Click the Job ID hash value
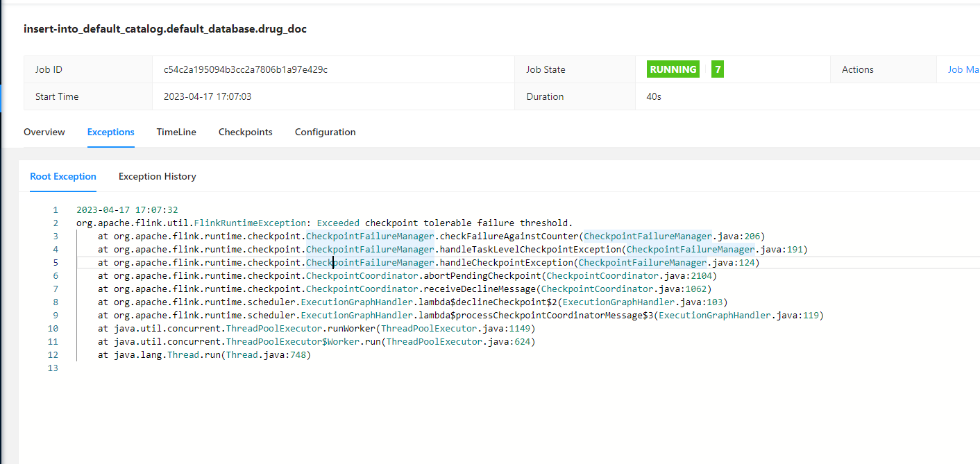Screen dimensions: 980x464 [x=246, y=69]
